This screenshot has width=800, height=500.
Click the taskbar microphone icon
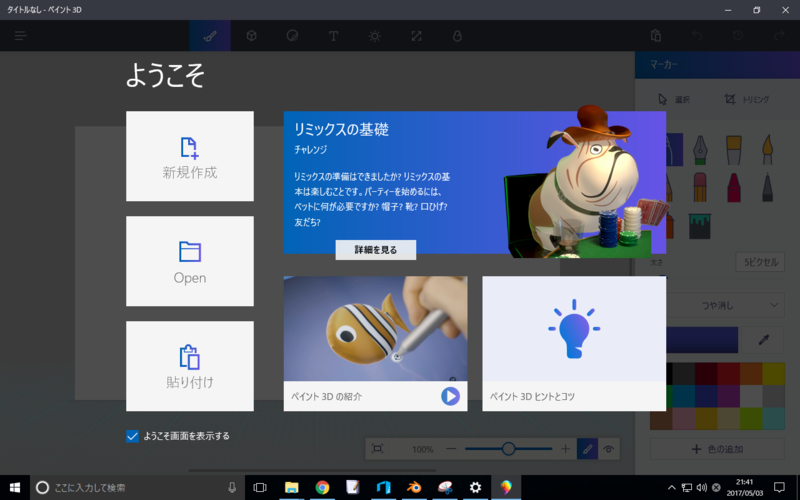coord(232,488)
